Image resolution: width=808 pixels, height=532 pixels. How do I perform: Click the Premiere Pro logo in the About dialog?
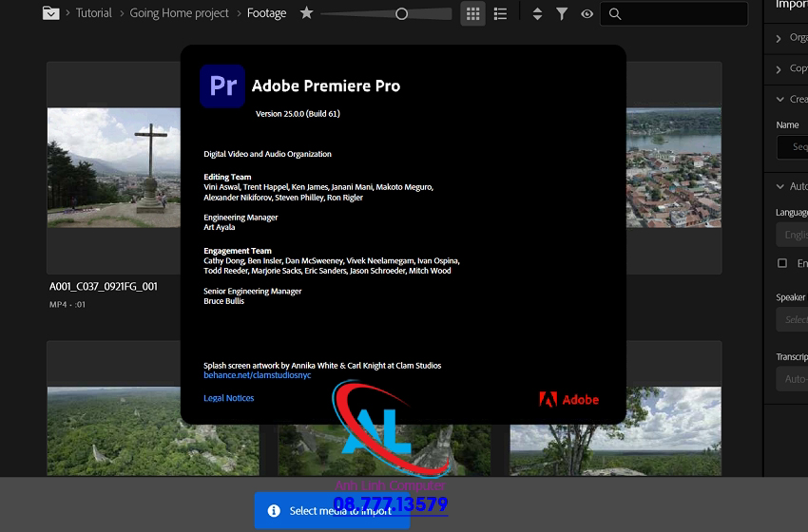click(222, 86)
